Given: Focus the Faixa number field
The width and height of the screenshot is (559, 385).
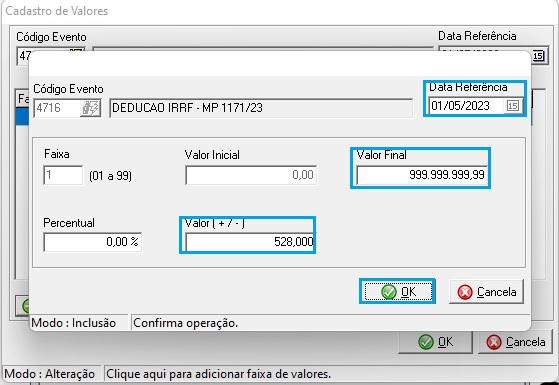Looking at the screenshot, I should pyautogui.click(x=63, y=175).
